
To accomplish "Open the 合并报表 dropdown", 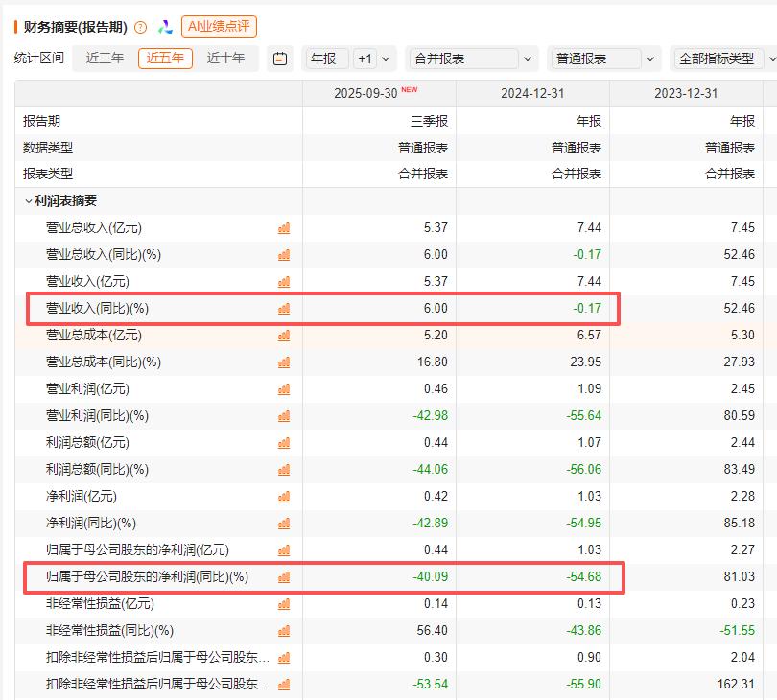I will tap(472, 58).
